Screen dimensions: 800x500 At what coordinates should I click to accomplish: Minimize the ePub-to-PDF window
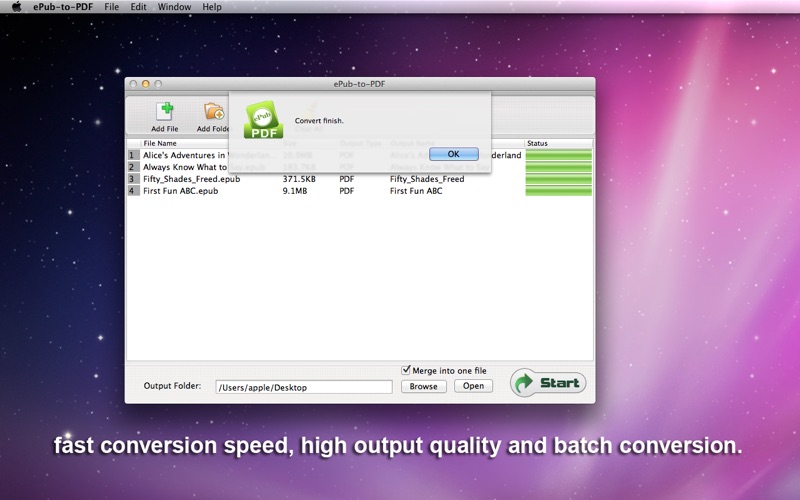145,84
